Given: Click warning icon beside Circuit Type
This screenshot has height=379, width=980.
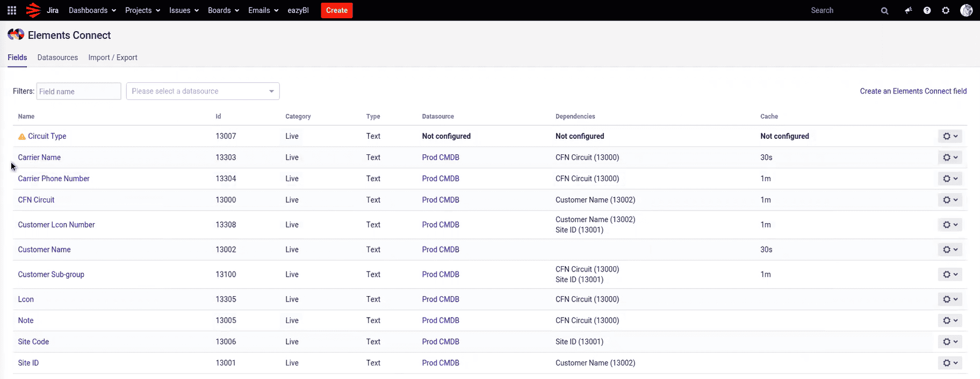Looking at the screenshot, I should click(x=22, y=137).
